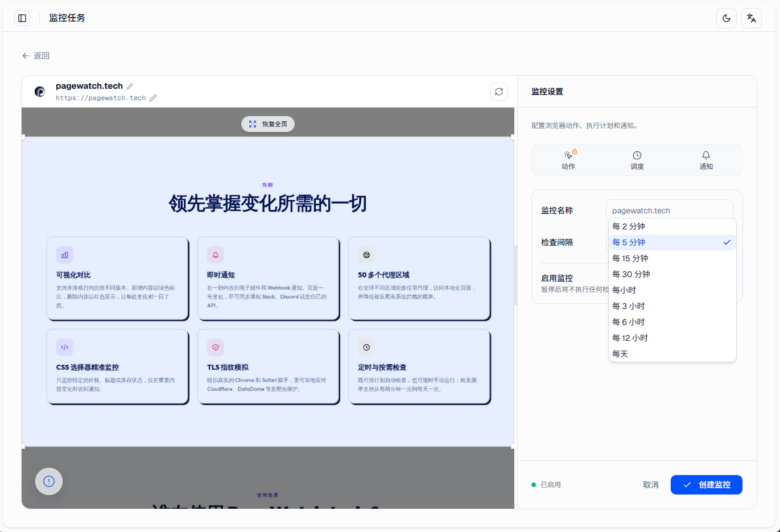Click the 50 多个代理区域 card heading
The width and height of the screenshot is (780, 532).
383,275
